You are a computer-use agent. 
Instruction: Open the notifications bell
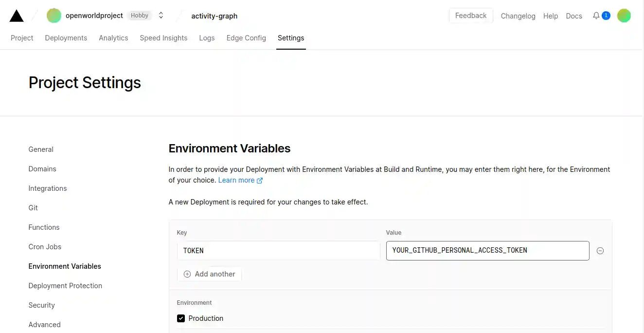click(x=596, y=16)
